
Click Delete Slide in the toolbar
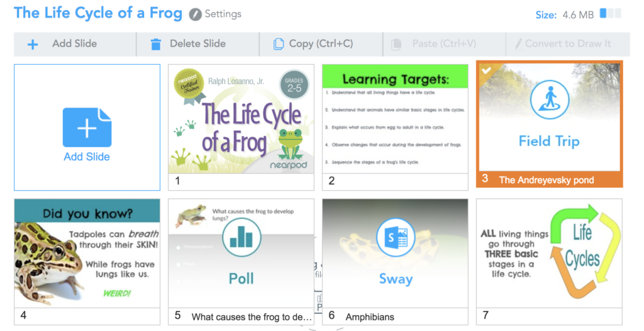pyautogui.click(x=197, y=44)
